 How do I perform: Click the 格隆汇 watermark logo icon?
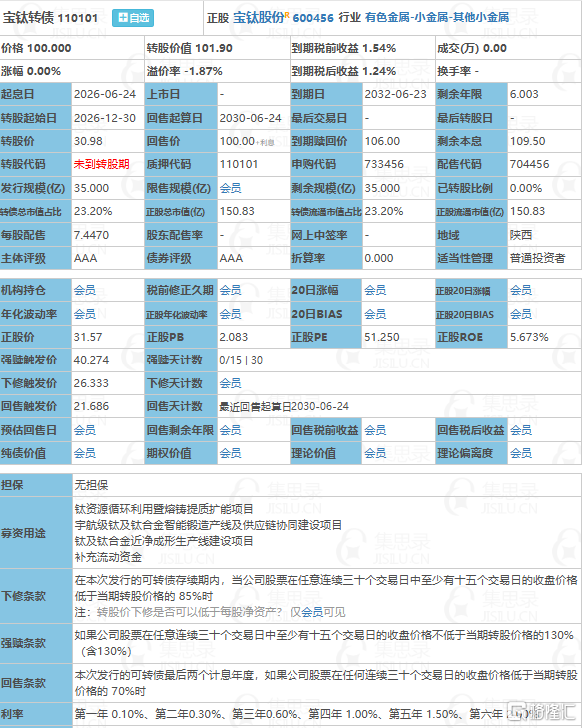point(516,711)
